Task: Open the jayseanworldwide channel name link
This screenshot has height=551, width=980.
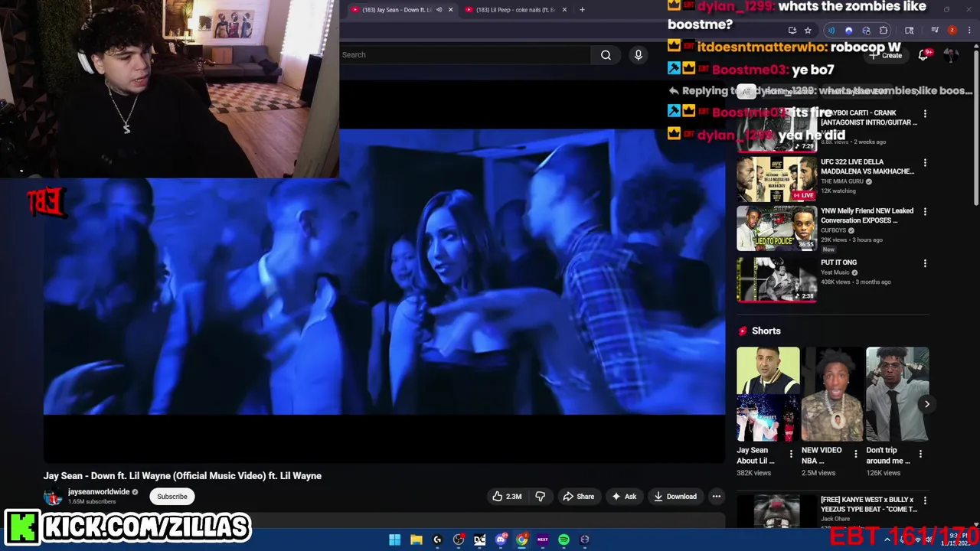Action: pos(99,492)
